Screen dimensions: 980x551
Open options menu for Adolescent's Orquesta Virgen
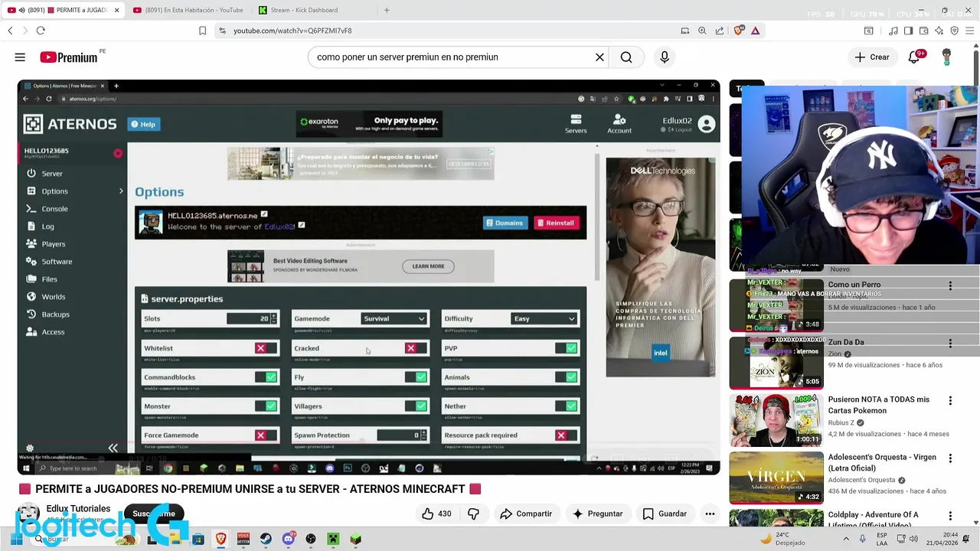[x=950, y=458]
